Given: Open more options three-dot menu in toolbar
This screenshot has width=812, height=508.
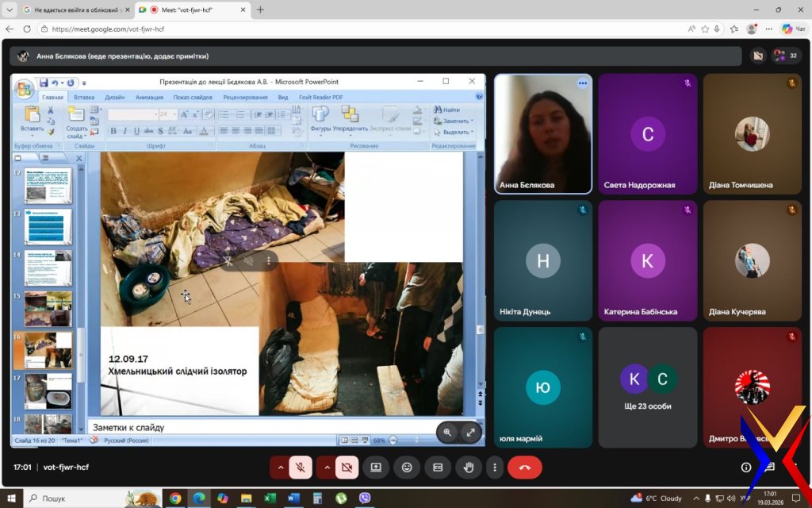Looking at the screenshot, I should coord(495,468).
